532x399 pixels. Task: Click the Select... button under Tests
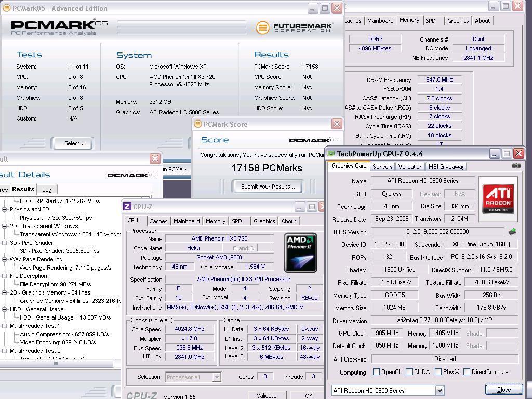click(72, 143)
